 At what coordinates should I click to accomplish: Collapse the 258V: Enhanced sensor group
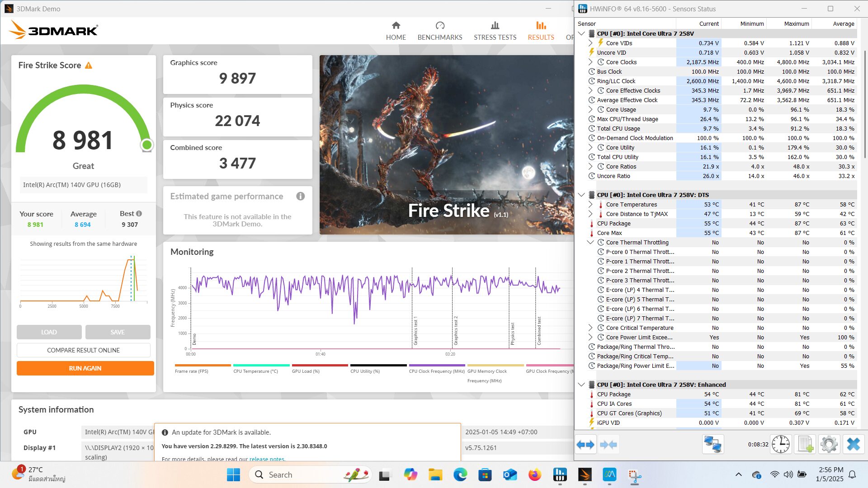click(582, 385)
